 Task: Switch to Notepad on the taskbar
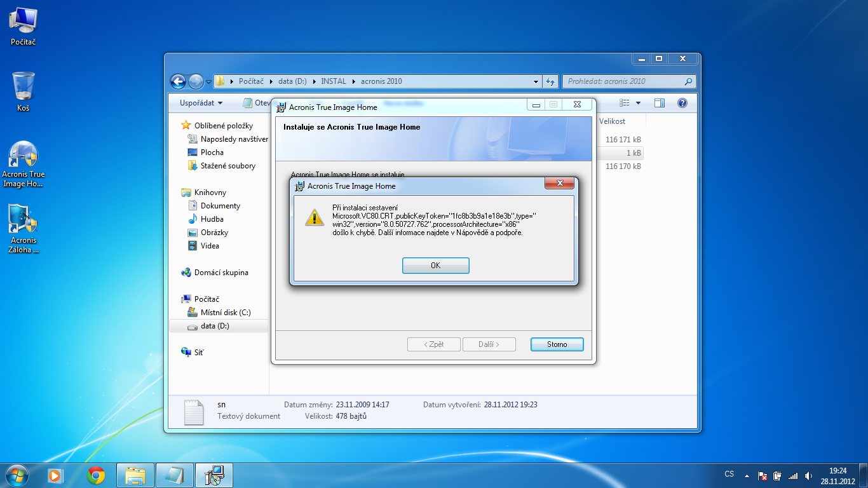[175, 475]
